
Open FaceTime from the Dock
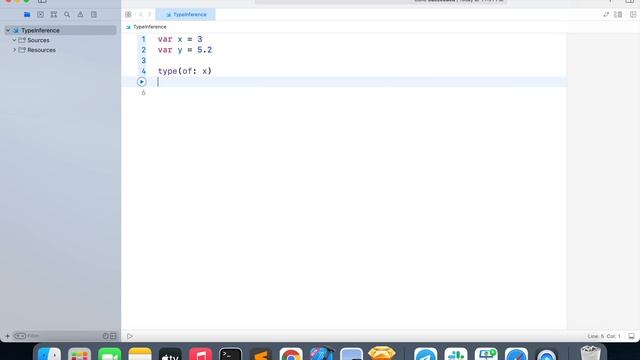coord(110,353)
